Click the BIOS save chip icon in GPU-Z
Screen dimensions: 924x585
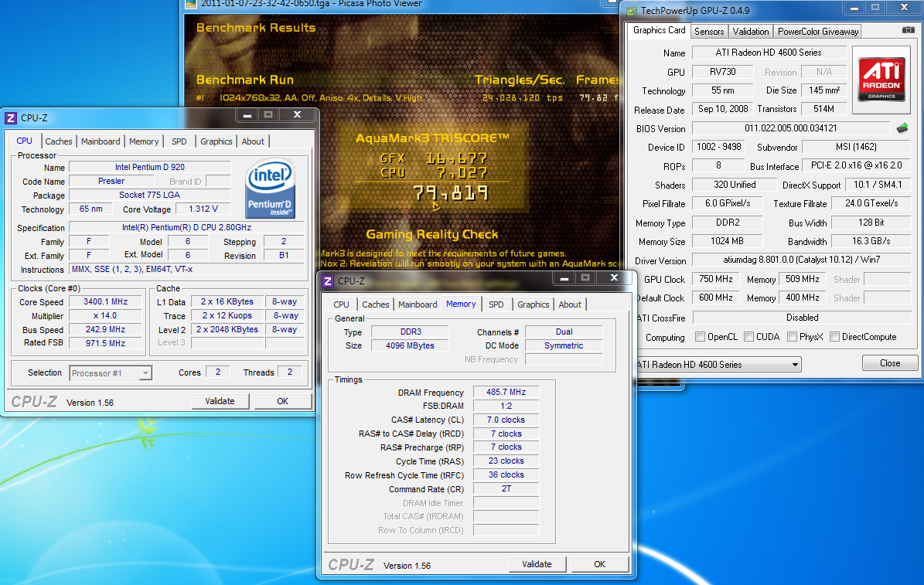902,128
